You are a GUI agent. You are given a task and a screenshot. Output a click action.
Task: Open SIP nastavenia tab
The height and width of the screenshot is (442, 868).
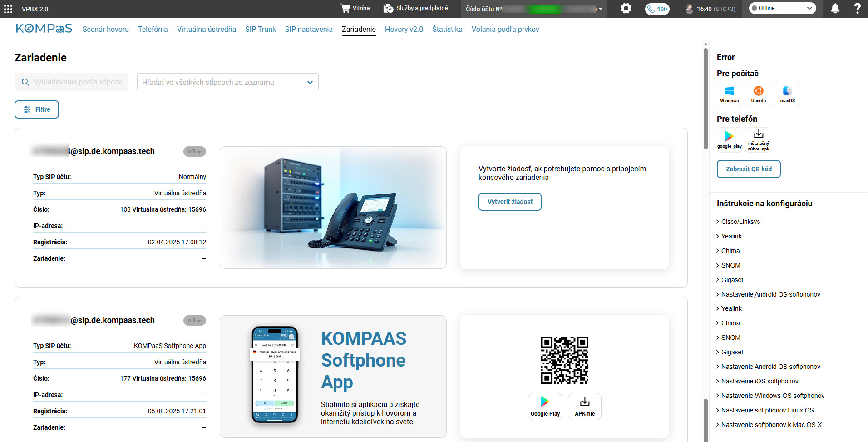309,29
